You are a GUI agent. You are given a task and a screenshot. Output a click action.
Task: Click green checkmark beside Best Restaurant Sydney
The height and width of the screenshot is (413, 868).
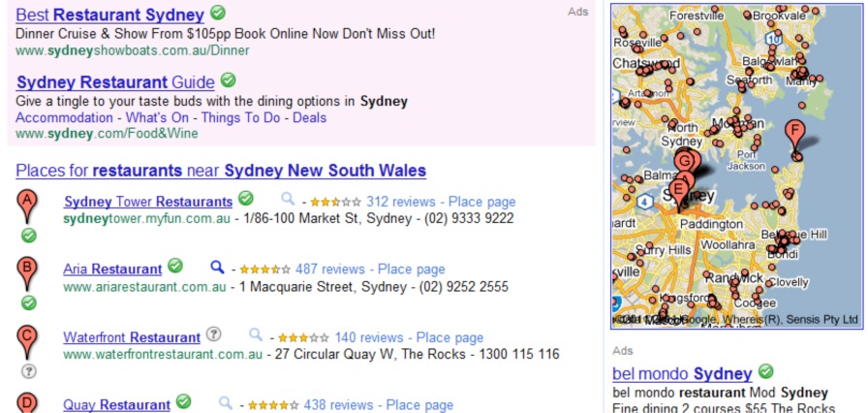pyautogui.click(x=218, y=12)
